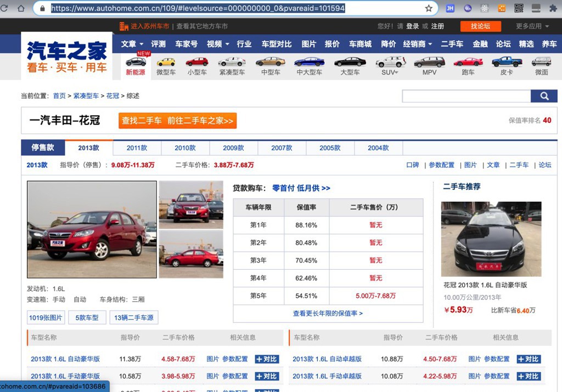Add 2013款 1.6L 自动豪华版 to compare
The image size is (562, 392).
tap(267, 359)
